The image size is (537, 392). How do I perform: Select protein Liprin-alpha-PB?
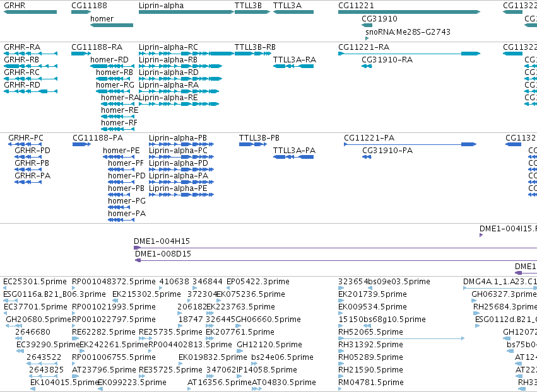click(182, 144)
